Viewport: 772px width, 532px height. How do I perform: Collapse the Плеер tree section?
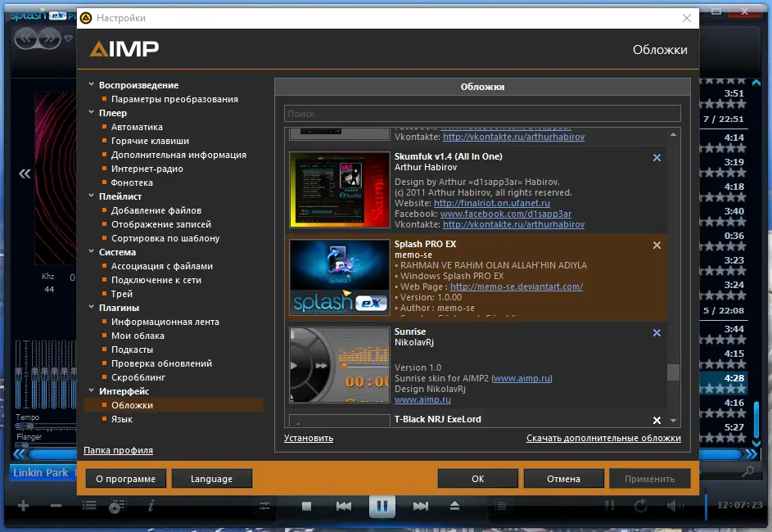click(91, 112)
